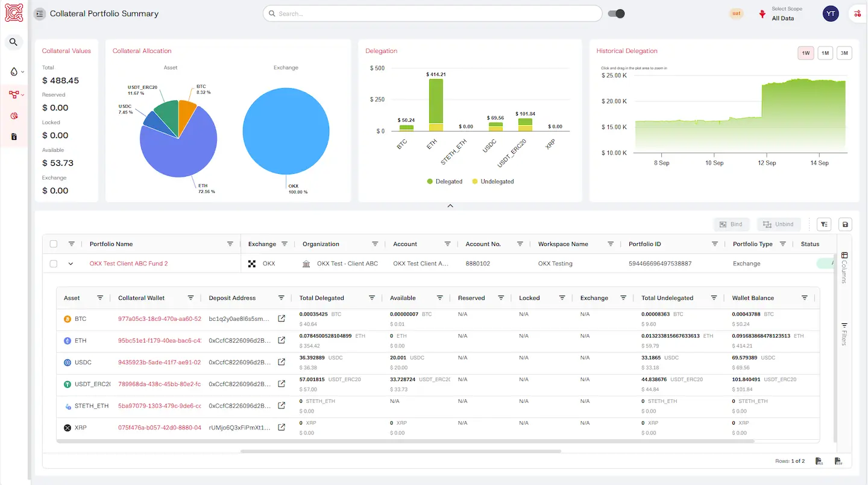
Task: Tick checkbox for OKX Test Client ABC Fund 2
Action: click(54, 264)
